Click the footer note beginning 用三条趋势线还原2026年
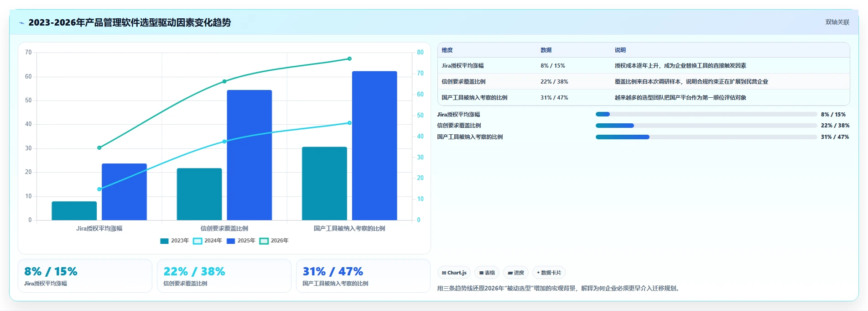868x311 pixels. pos(560,288)
